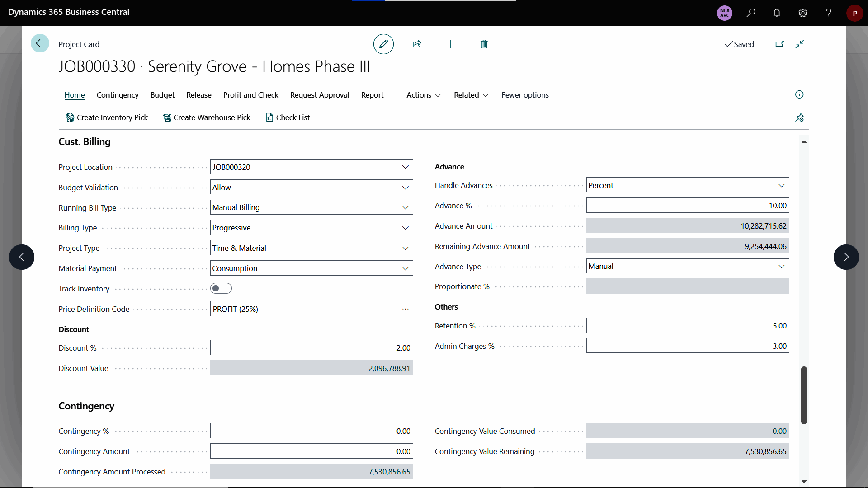
Task: Click the pencil edit icon
Action: click(383, 44)
